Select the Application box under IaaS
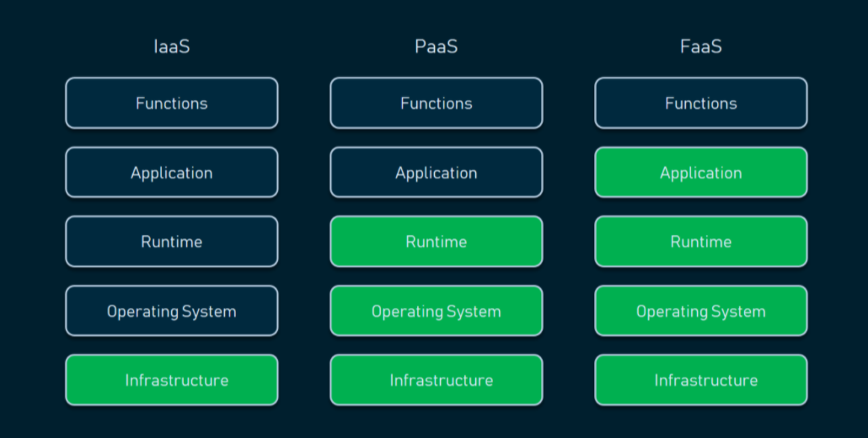Screen dimensions: 868x438 point(172,173)
